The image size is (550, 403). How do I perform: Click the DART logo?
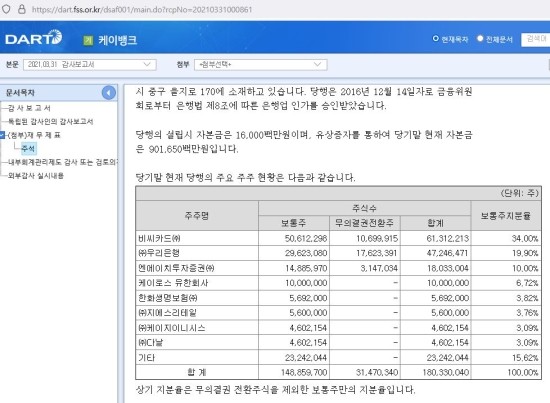pyautogui.click(x=34, y=38)
